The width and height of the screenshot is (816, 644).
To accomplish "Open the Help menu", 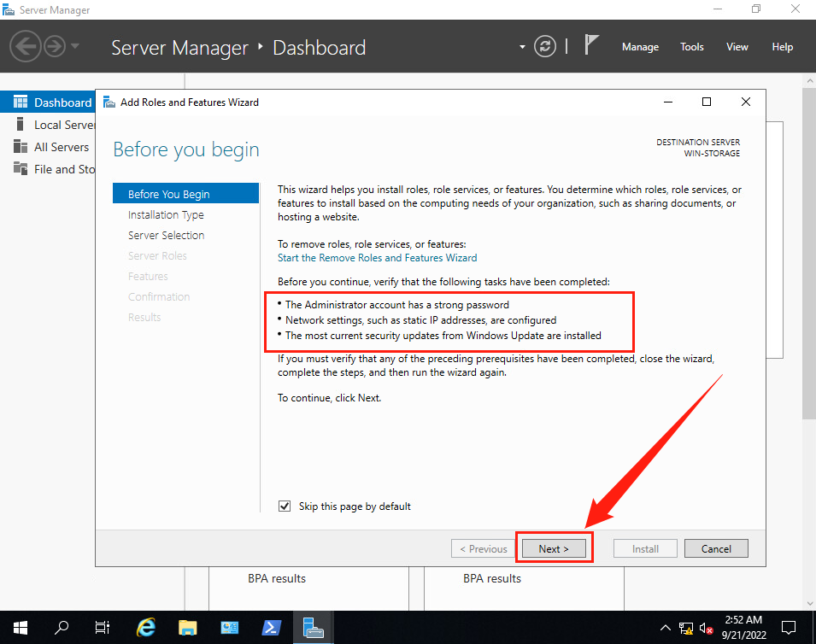I will pos(782,47).
